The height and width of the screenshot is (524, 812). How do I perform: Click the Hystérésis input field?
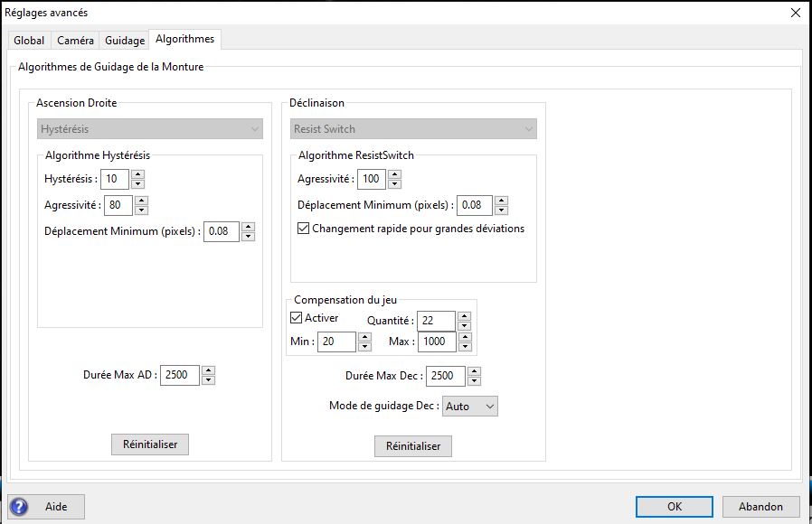pyautogui.click(x=115, y=179)
